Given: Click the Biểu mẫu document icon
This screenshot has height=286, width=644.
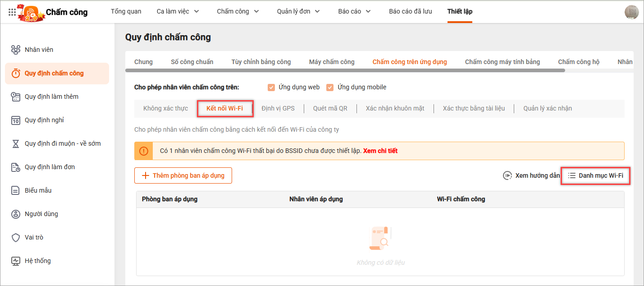Looking at the screenshot, I should click(x=16, y=190).
